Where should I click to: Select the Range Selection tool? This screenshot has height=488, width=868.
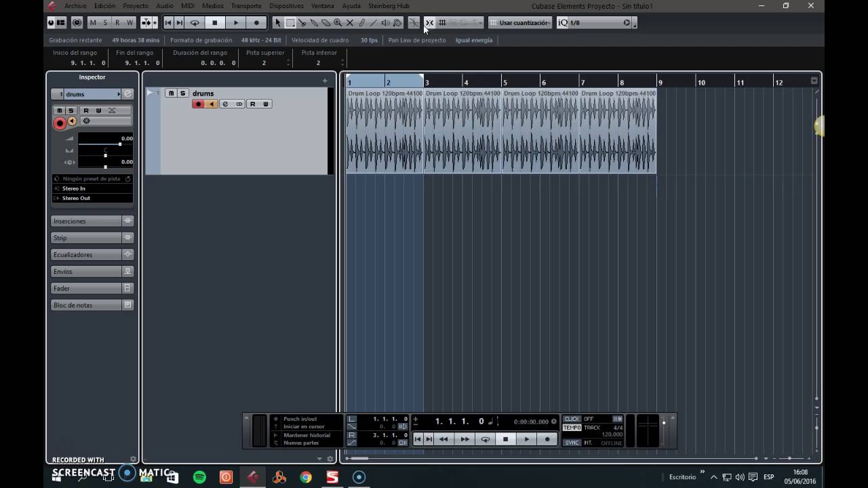[x=290, y=22]
